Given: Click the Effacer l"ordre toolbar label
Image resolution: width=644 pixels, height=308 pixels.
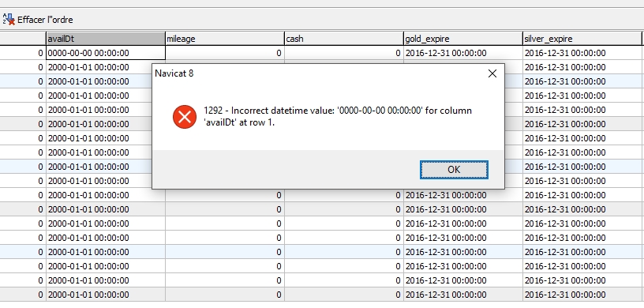Looking at the screenshot, I should click(45, 20).
